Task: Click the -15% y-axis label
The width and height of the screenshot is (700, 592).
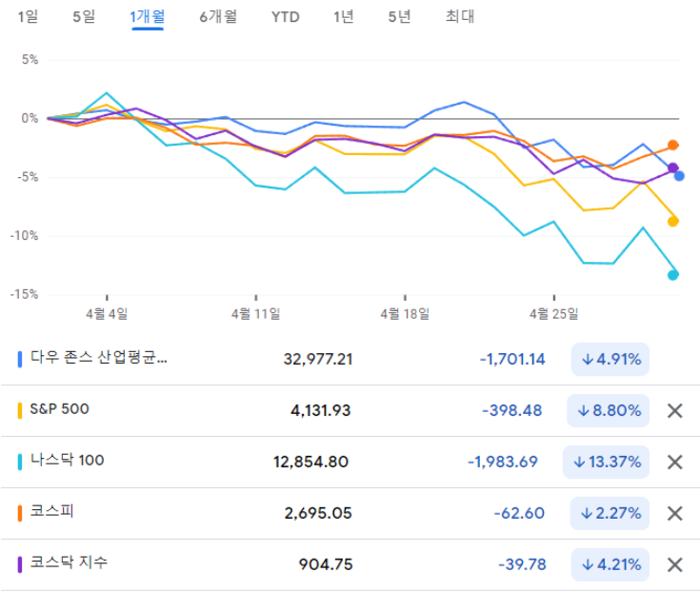Action: pyautogui.click(x=25, y=294)
